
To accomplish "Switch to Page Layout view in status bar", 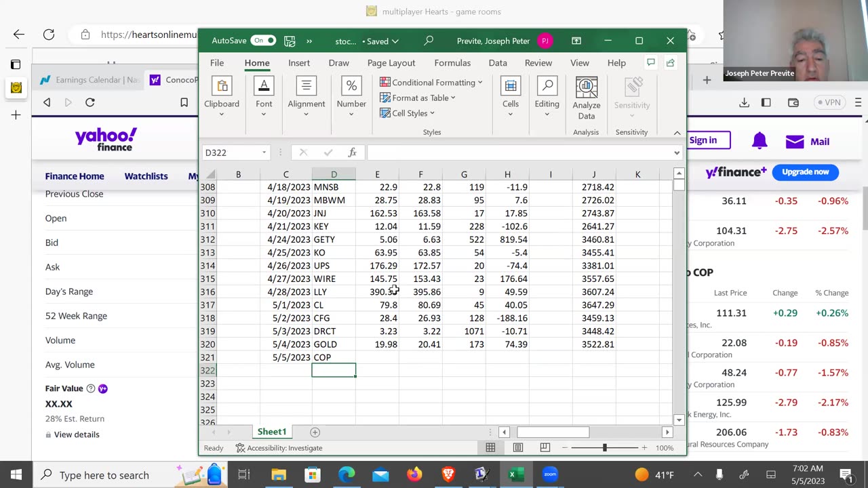I will (x=518, y=447).
